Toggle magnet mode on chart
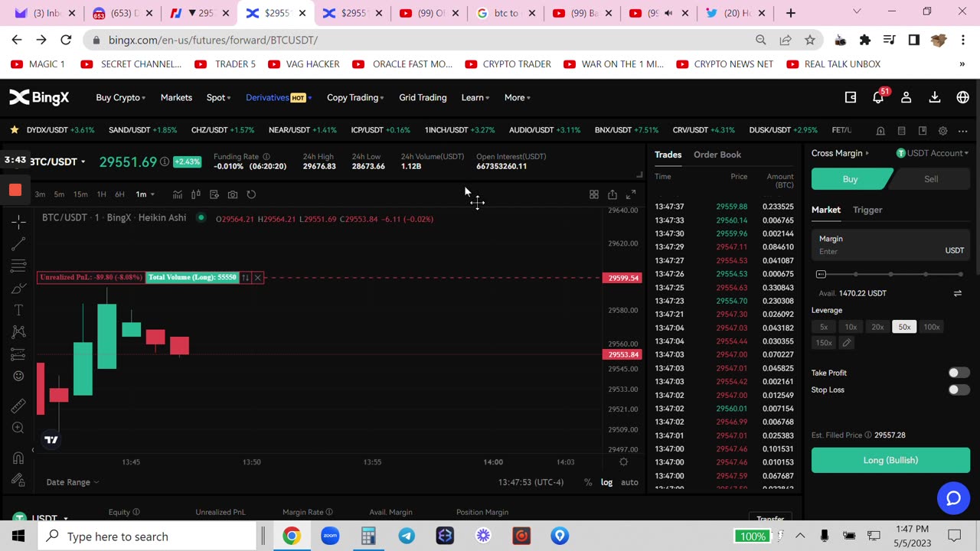This screenshot has height=551, width=980. tap(18, 458)
